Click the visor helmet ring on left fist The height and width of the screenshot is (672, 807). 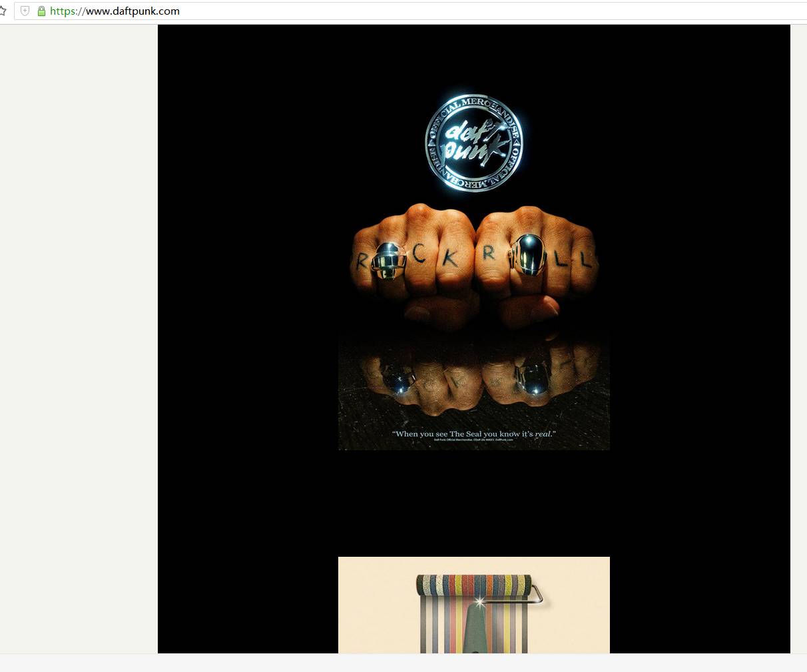pos(389,260)
